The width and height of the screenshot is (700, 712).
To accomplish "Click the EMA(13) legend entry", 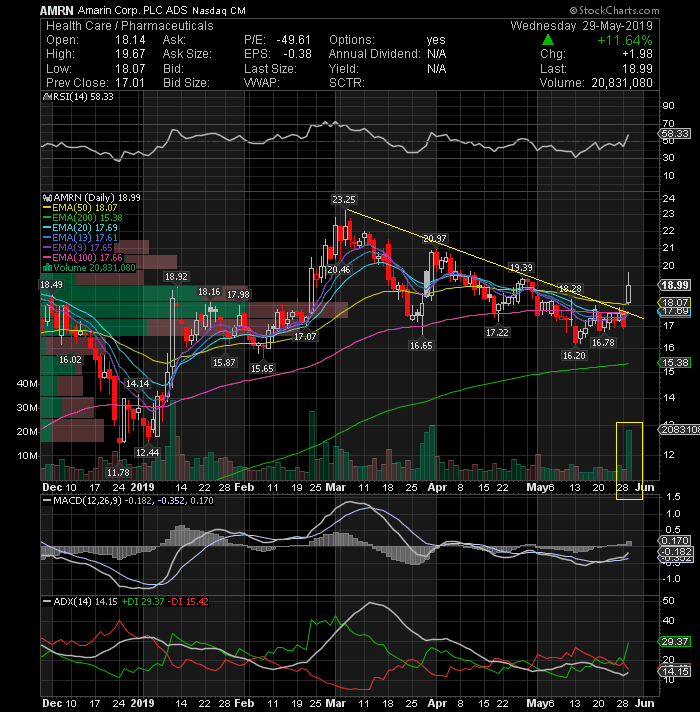I will click(x=81, y=237).
